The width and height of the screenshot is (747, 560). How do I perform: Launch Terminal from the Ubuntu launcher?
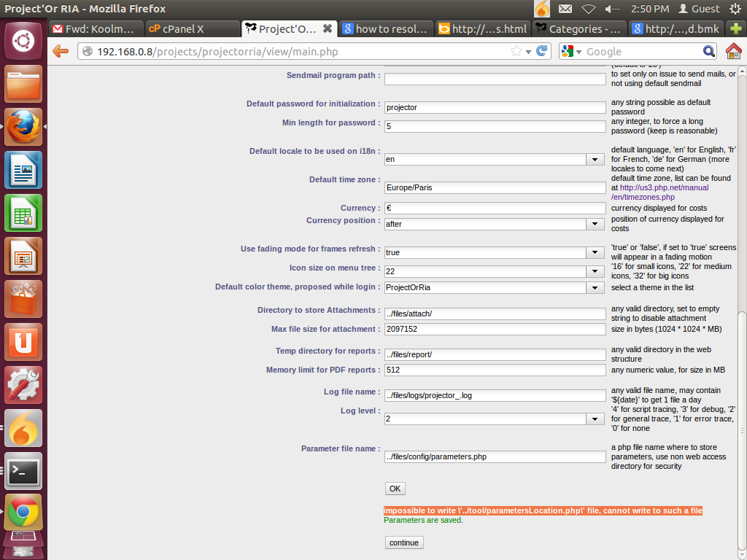[x=23, y=471]
